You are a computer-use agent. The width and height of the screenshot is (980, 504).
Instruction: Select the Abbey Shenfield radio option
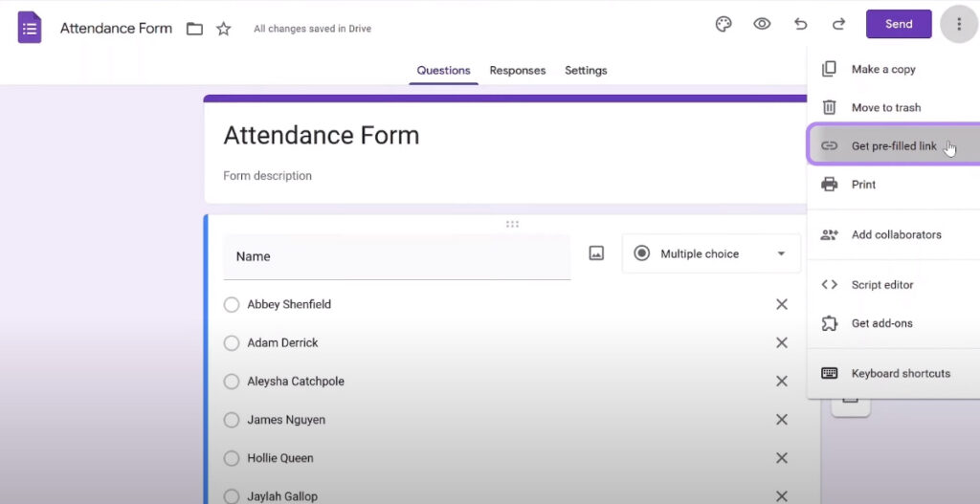[x=232, y=305]
